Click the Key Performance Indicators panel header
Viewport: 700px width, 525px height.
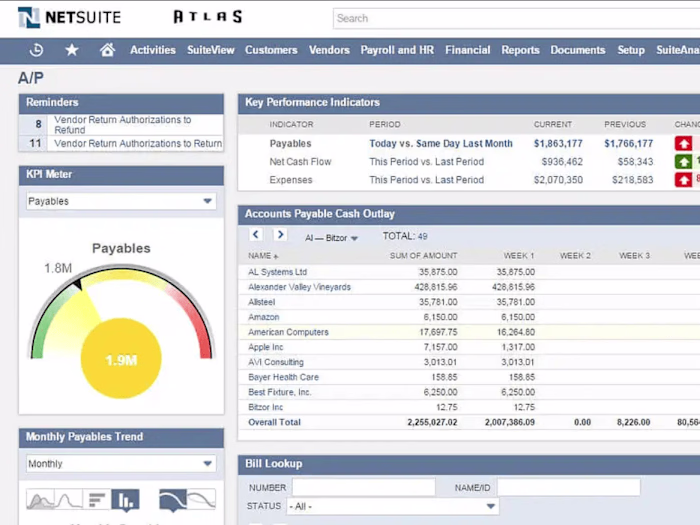469,103
